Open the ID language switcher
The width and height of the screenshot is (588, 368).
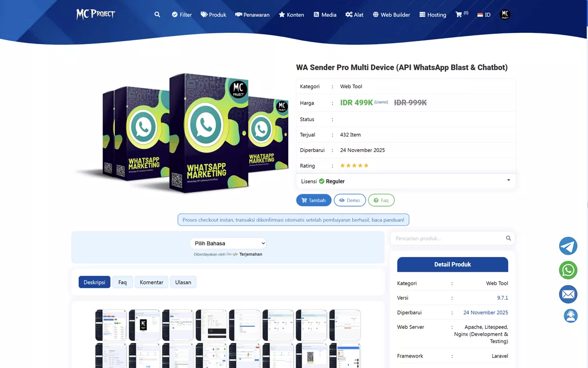pos(484,15)
